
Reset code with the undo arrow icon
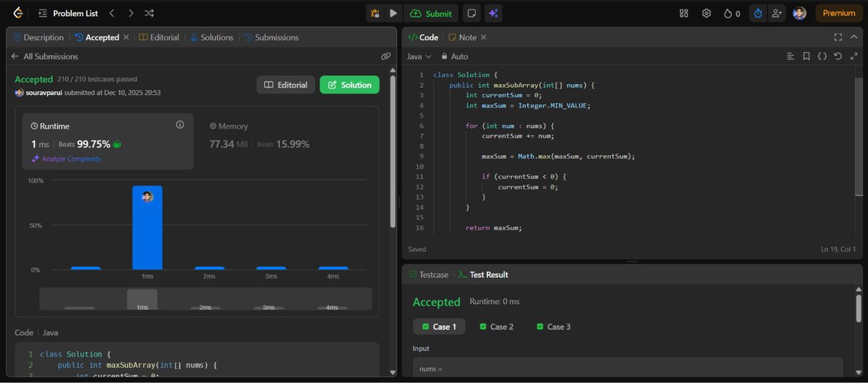838,56
